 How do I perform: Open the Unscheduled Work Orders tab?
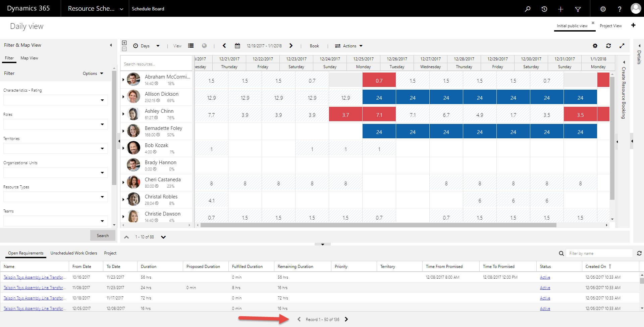click(73, 253)
